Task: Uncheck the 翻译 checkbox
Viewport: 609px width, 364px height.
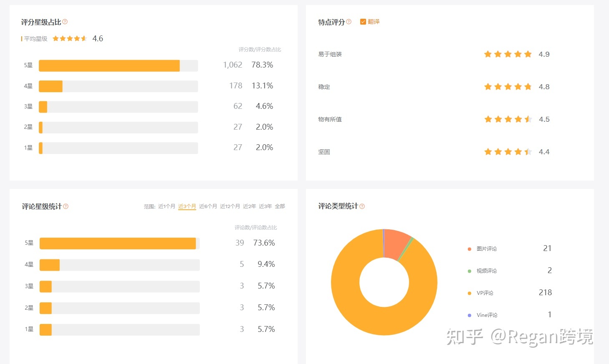Action: point(363,22)
